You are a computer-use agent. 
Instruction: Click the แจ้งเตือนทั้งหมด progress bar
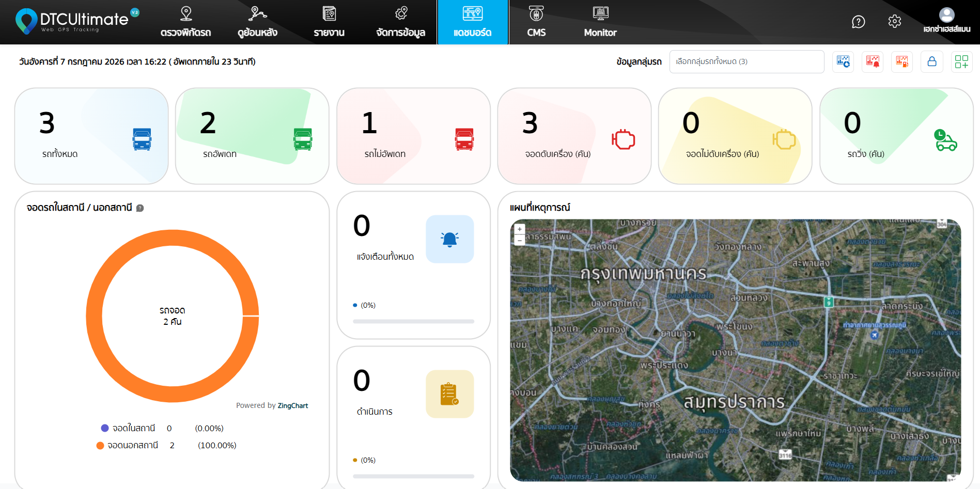tap(413, 321)
